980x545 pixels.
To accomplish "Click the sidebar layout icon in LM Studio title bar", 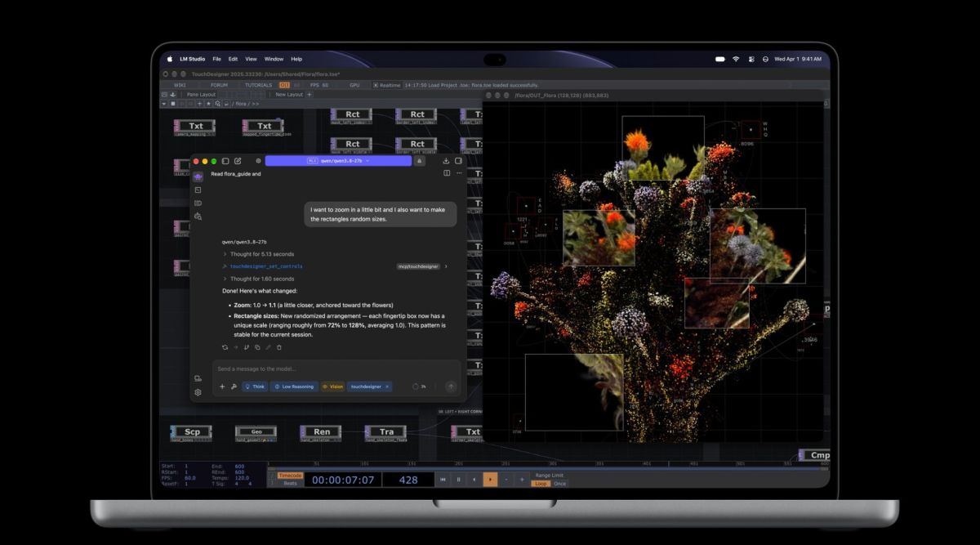I will (x=226, y=161).
